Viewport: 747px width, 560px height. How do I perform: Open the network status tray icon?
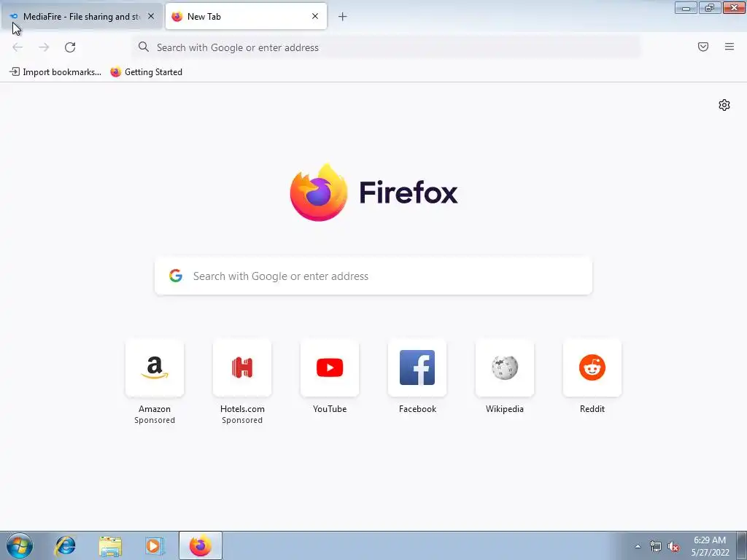(x=656, y=546)
